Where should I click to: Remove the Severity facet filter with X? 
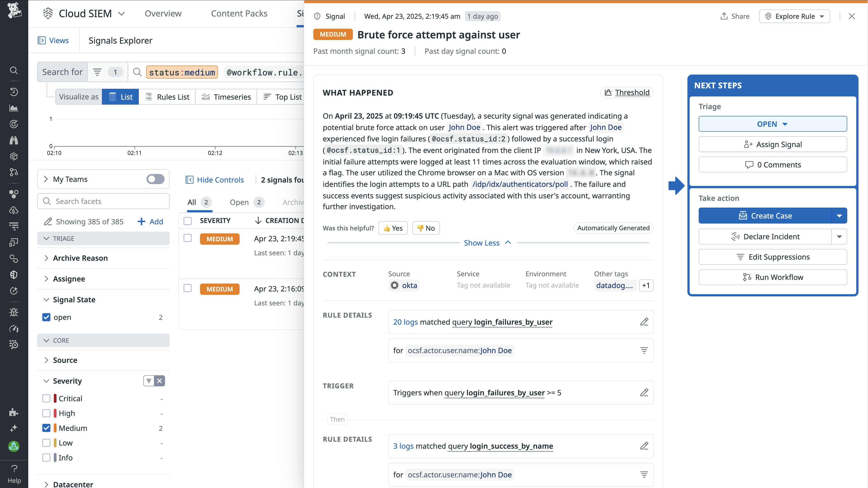pyautogui.click(x=159, y=381)
